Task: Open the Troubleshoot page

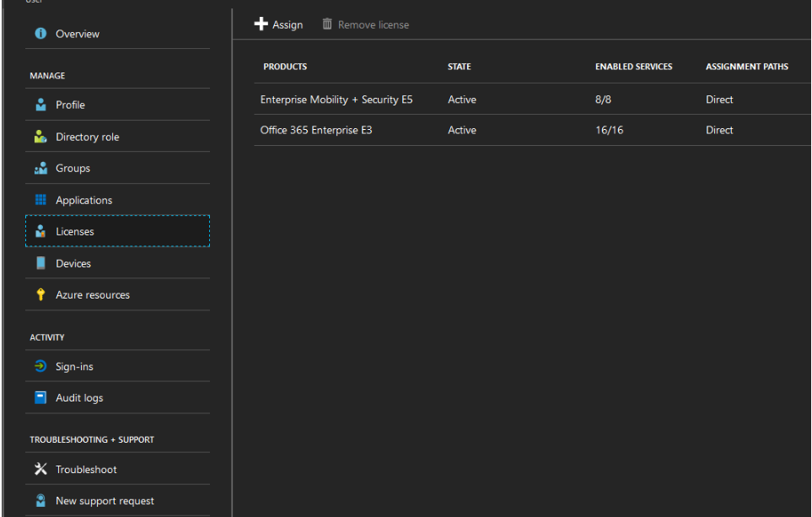Action: pos(117,469)
